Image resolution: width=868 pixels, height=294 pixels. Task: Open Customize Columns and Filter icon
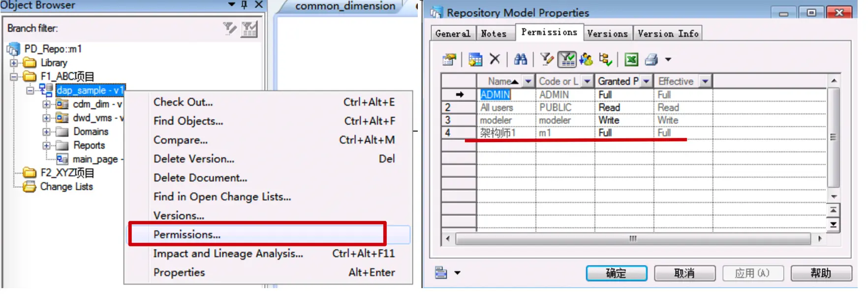546,59
